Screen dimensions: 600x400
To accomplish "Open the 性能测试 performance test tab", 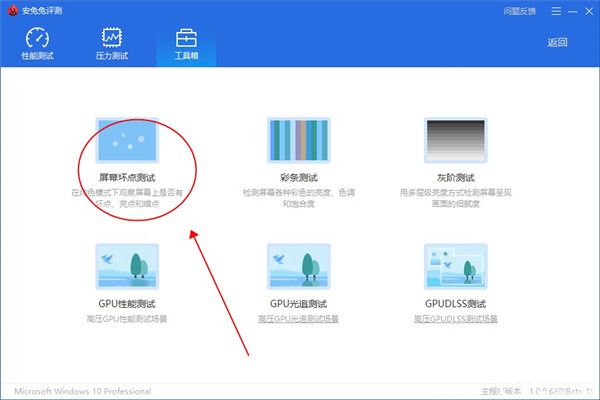I will coord(37,44).
